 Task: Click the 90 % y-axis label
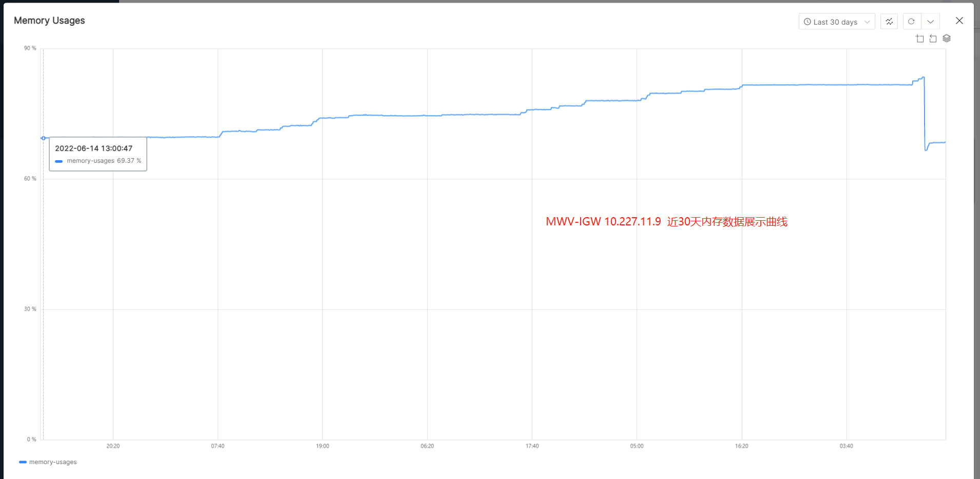point(30,48)
